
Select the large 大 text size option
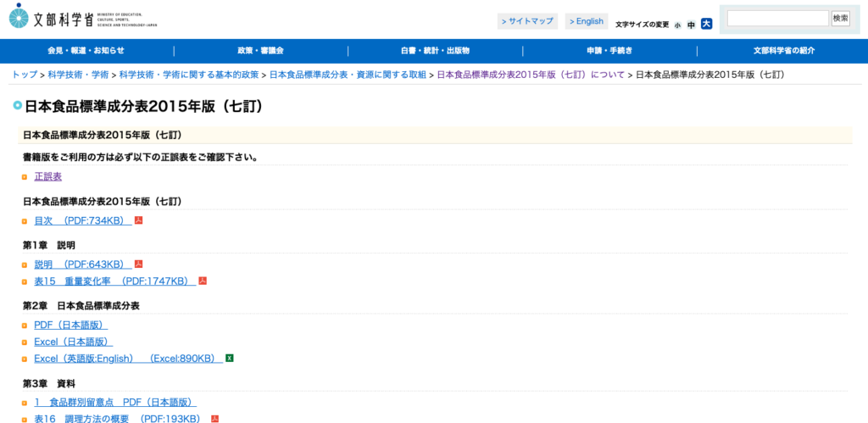[x=706, y=24]
